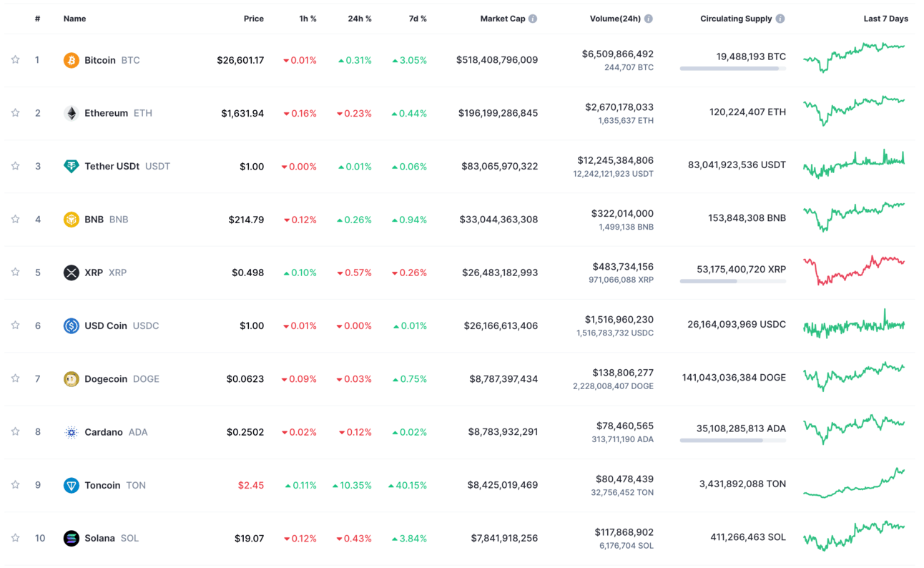Open the Circulating Supply info icon
This screenshot has height=568, width=924.
tap(780, 19)
